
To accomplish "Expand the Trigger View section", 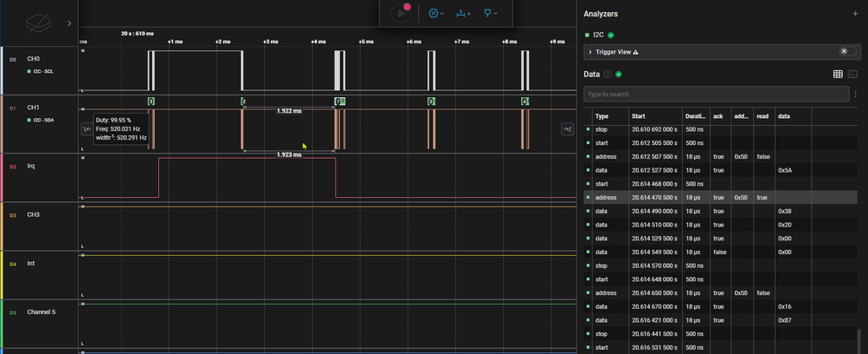I will 590,52.
